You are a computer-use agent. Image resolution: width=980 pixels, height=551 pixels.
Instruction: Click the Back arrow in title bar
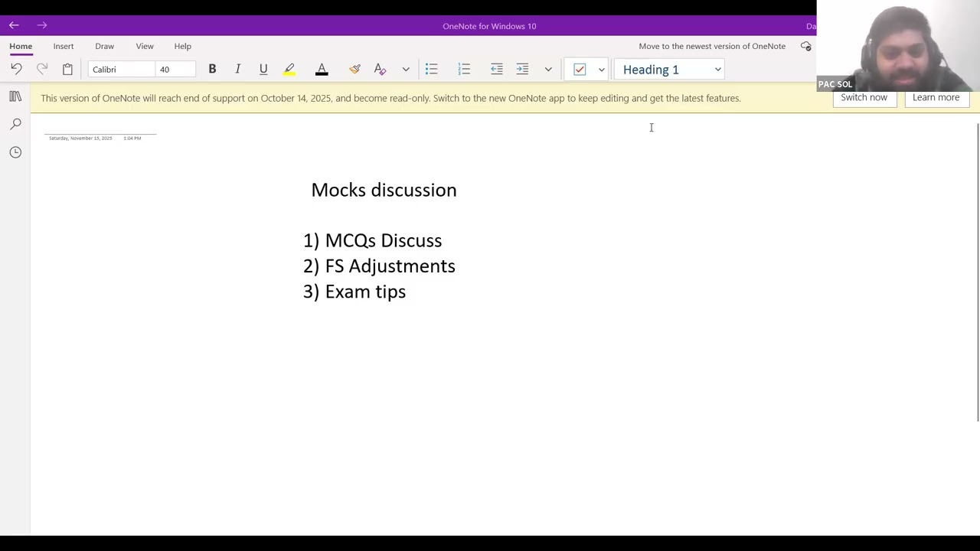14,25
